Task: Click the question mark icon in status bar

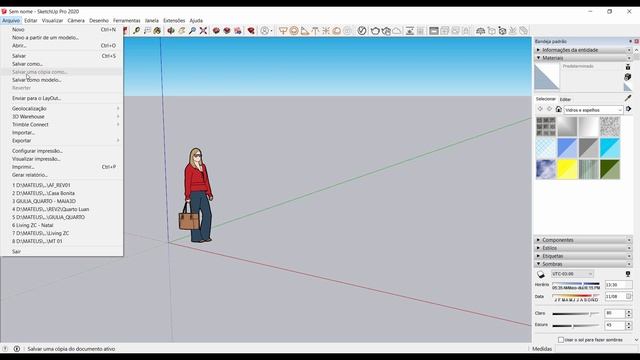Action: coord(5,349)
